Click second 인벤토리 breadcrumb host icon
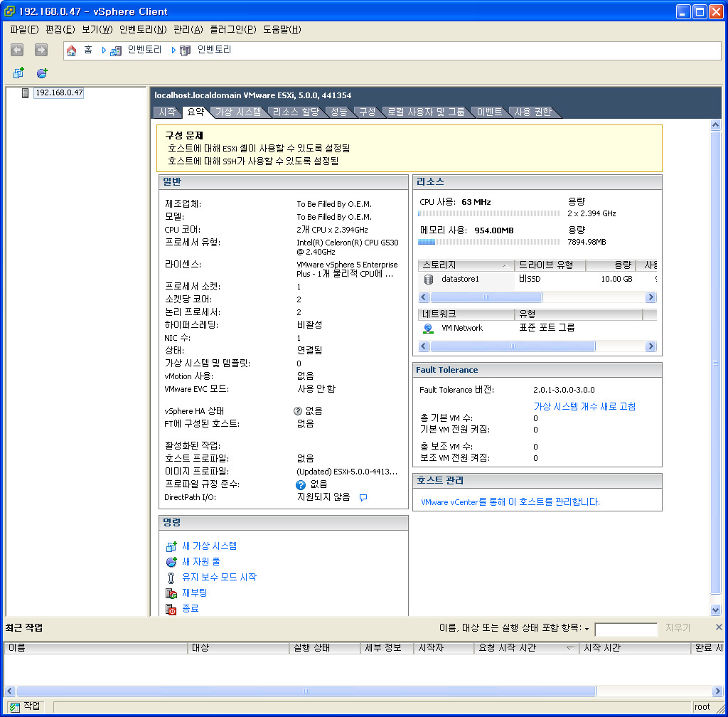728x717 pixels. [186, 51]
